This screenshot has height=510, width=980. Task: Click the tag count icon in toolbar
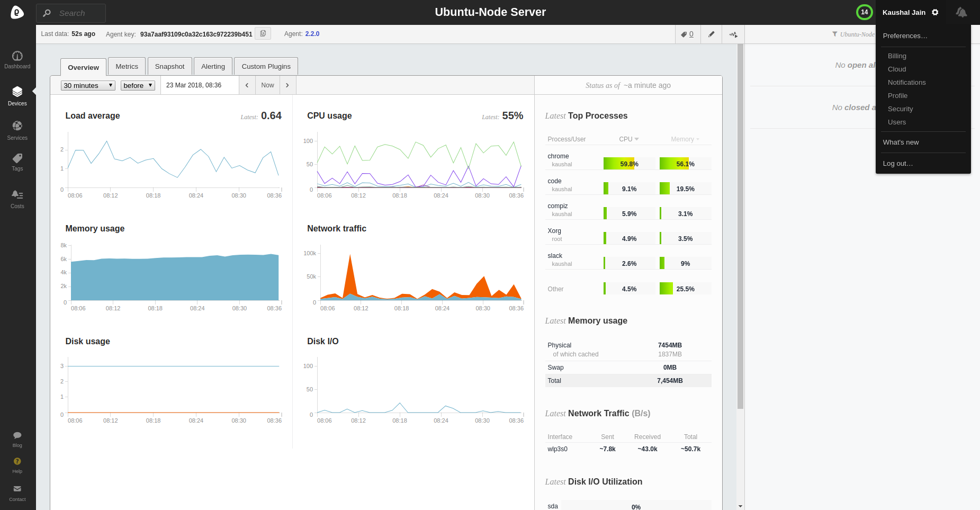(x=687, y=34)
